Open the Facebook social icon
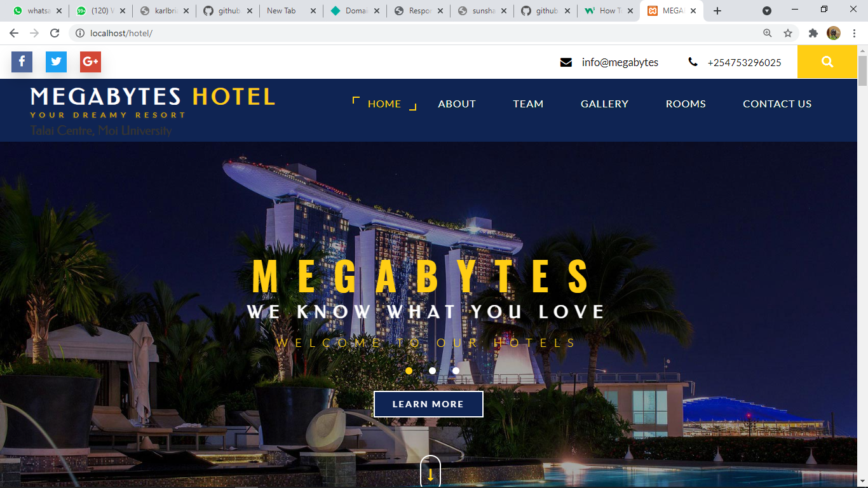Image resolution: width=868 pixels, height=488 pixels. tap(22, 62)
